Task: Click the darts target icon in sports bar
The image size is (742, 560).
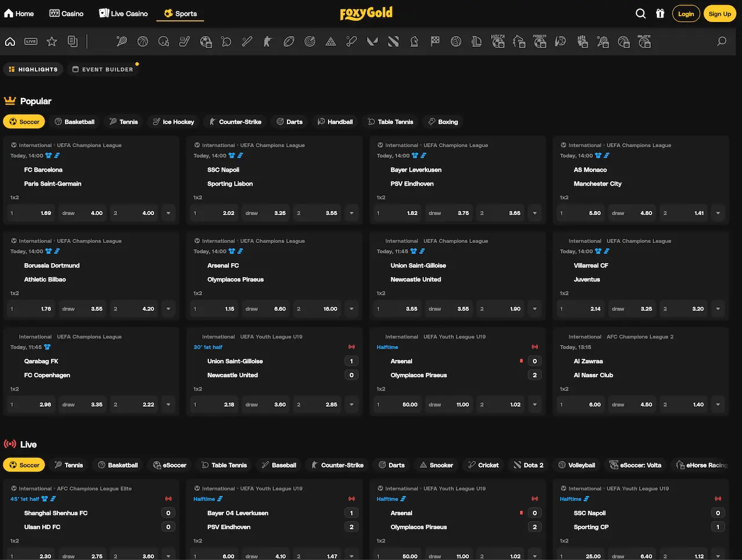Action: (x=310, y=41)
